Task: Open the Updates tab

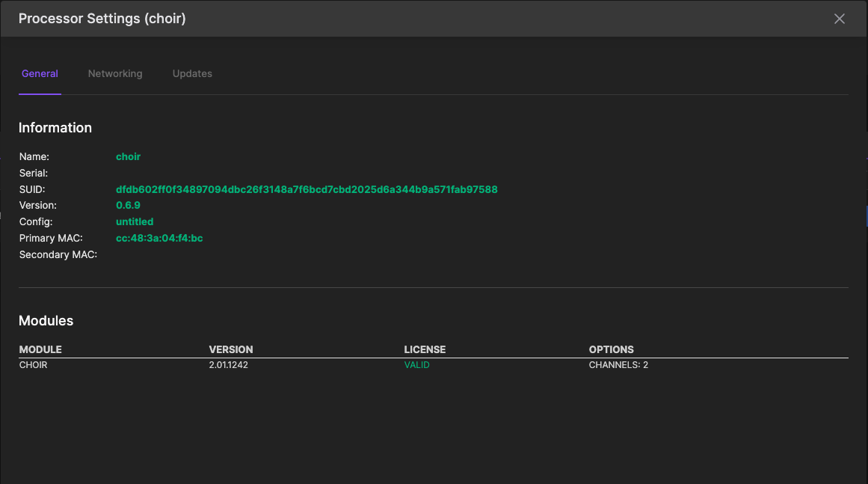Action: click(x=192, y=74)
